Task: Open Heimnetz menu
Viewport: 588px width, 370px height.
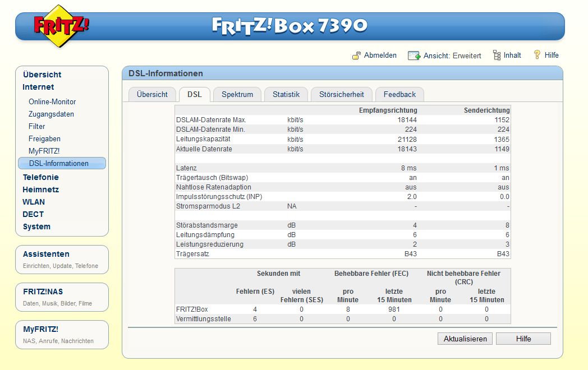Action: click(x=40, y=189)
